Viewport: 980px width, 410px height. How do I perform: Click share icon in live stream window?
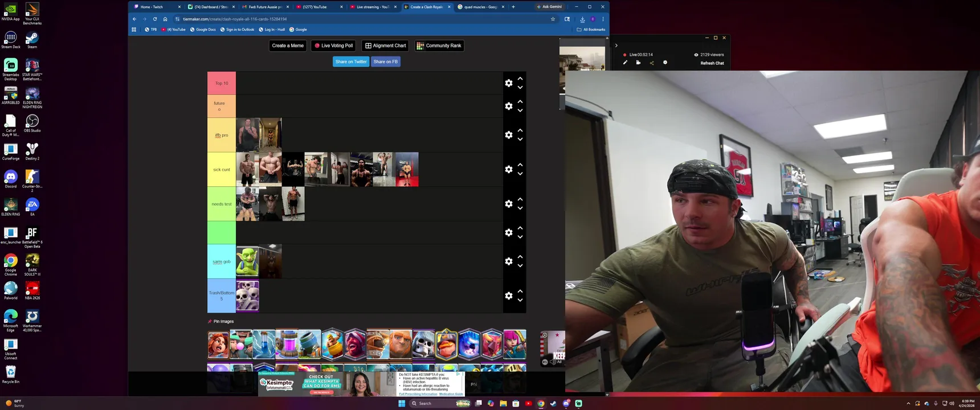coord(652,63)
